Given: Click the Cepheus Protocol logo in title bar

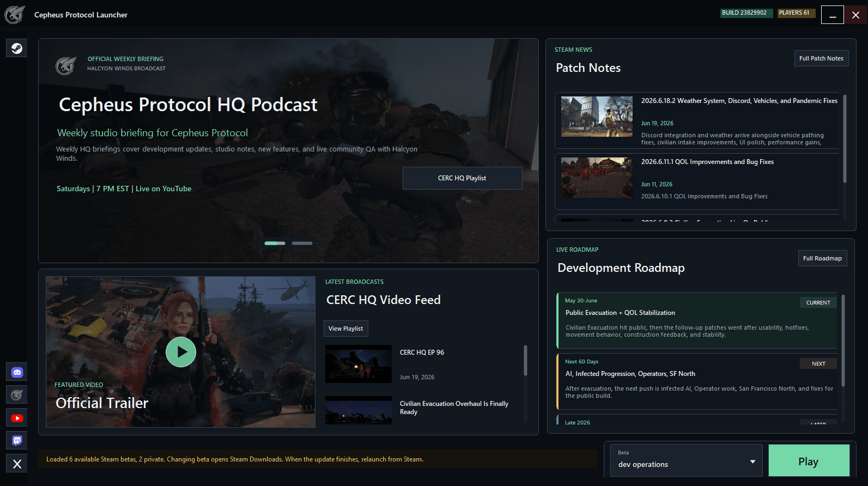Looking at the screenshot, I should pos(15,15).
